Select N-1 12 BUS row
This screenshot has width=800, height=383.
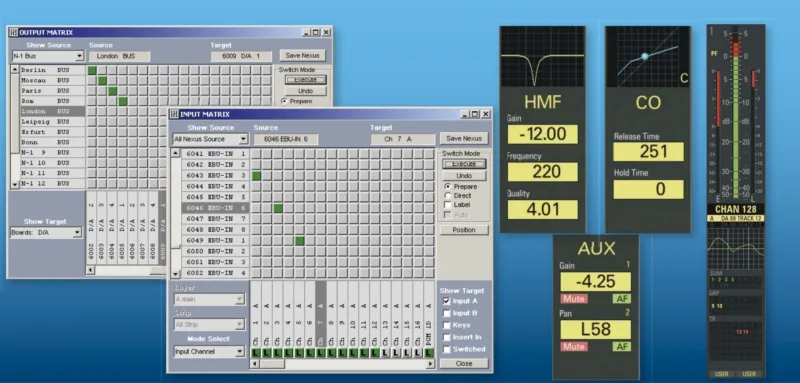click(x=53, y=183)
